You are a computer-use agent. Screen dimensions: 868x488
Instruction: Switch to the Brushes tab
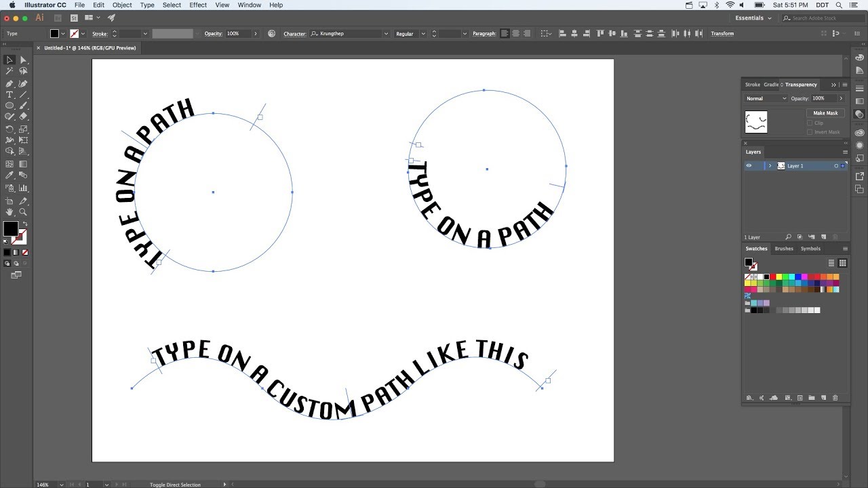pos(784,249)
